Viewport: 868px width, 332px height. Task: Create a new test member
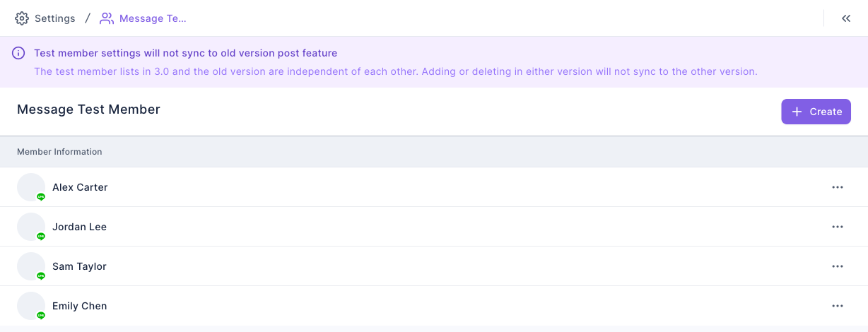[816, 112]
